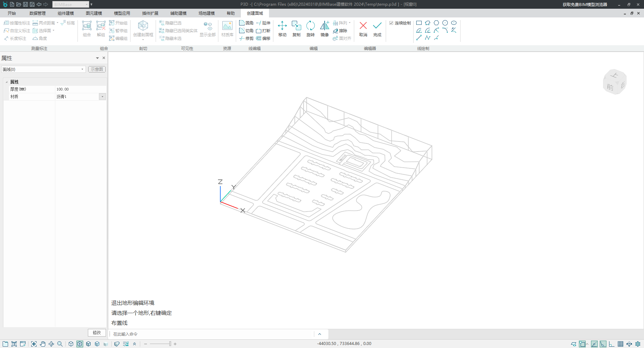644x348 pixels.
Task: Open the 材质 material dropdown
Action: pyautogui.click(x=102, y=97)
